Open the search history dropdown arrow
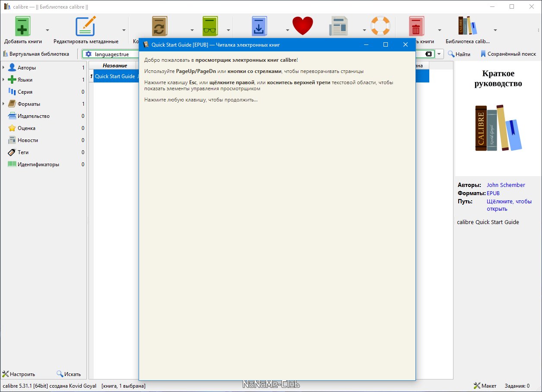Image resolution: width=542 pixels, height=392 pixels. pos(439,54)
